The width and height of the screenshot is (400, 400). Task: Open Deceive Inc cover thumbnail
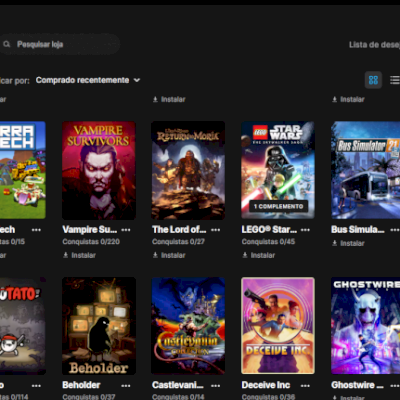pos(278,326)
